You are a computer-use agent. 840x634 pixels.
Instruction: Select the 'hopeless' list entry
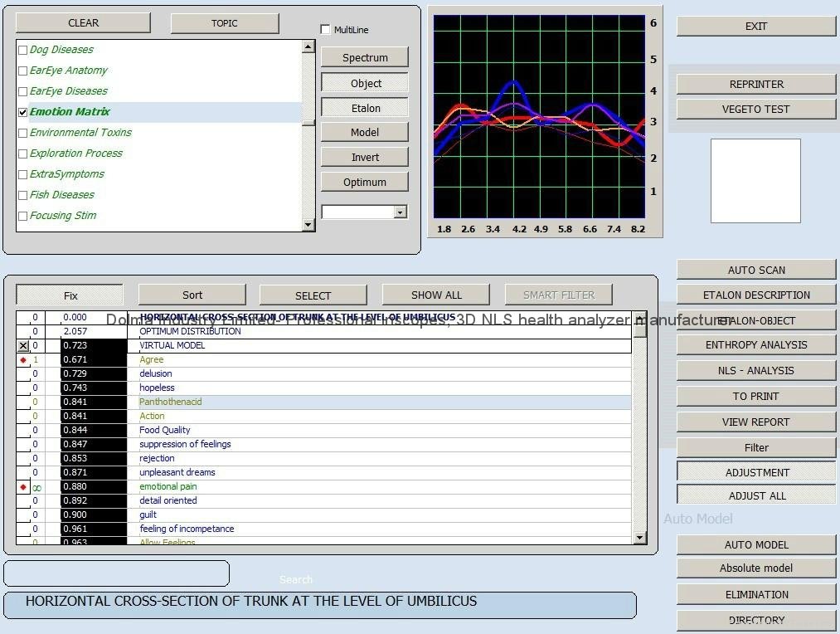(157, 388)
